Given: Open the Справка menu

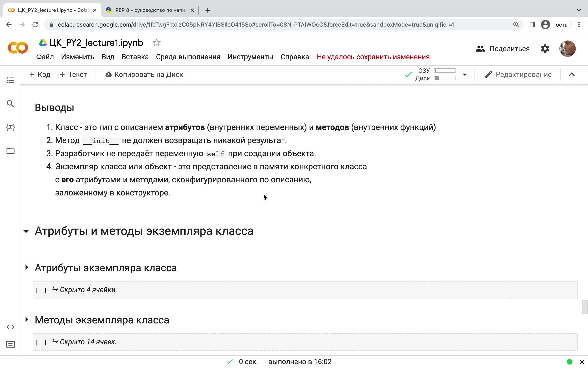Looking at the screenshot, I should tap(295, 57).
